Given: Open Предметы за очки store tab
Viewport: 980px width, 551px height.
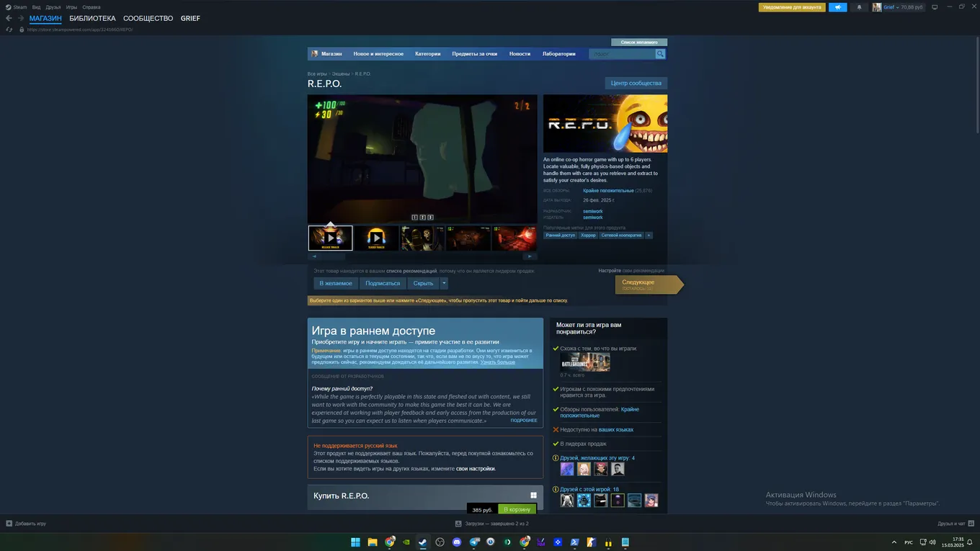Looking at the screenshot, I should (x=475, y=54).
